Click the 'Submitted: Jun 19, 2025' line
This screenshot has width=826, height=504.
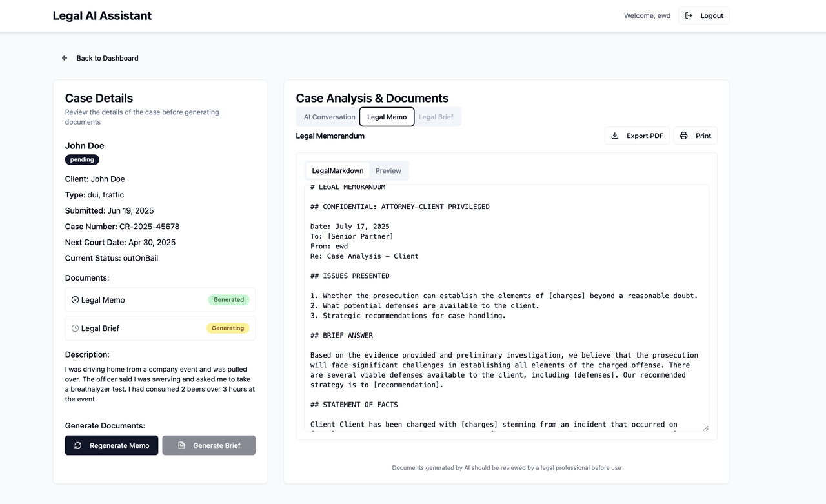[110, 210]
